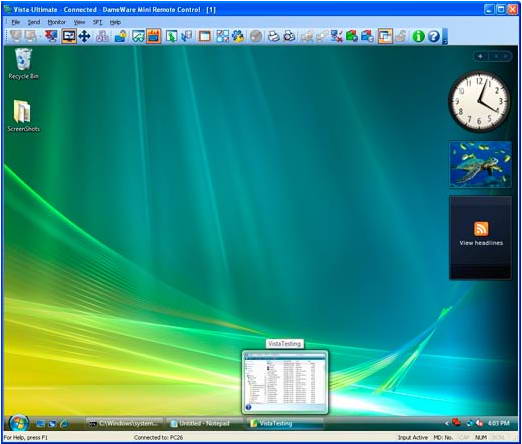Click the blue and yellow puzzle icon
The width and height of the screenshot is (522, 444).
(238, 36)
